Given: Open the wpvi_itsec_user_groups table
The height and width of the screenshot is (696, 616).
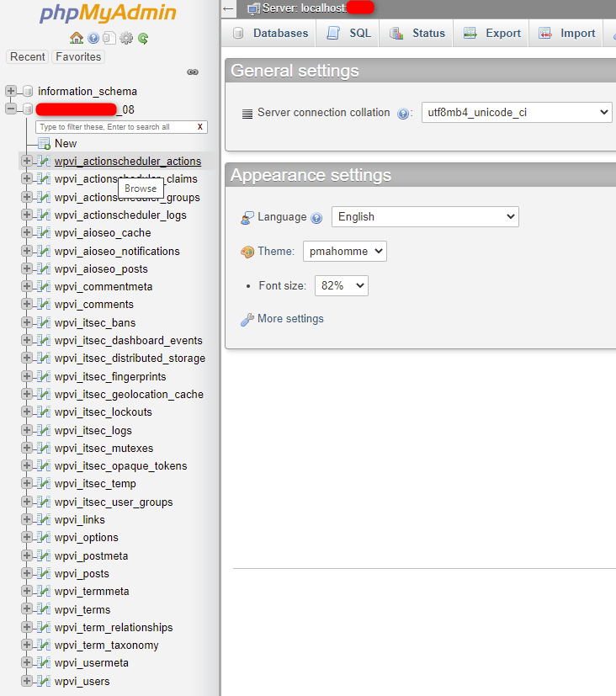Looking at the screenshot, I should click(114, 502).
